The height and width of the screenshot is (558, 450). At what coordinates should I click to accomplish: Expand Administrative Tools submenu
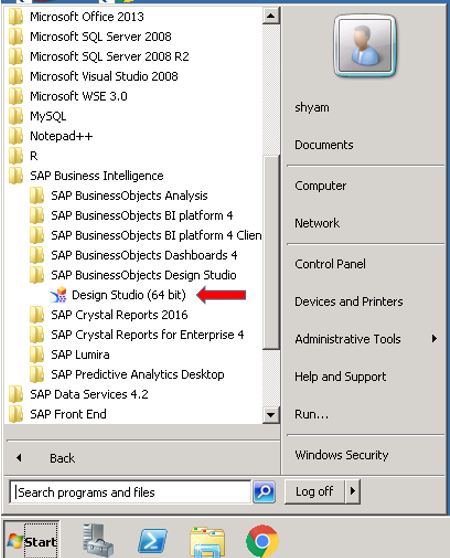pyautogui.click(x=366, y=339)
